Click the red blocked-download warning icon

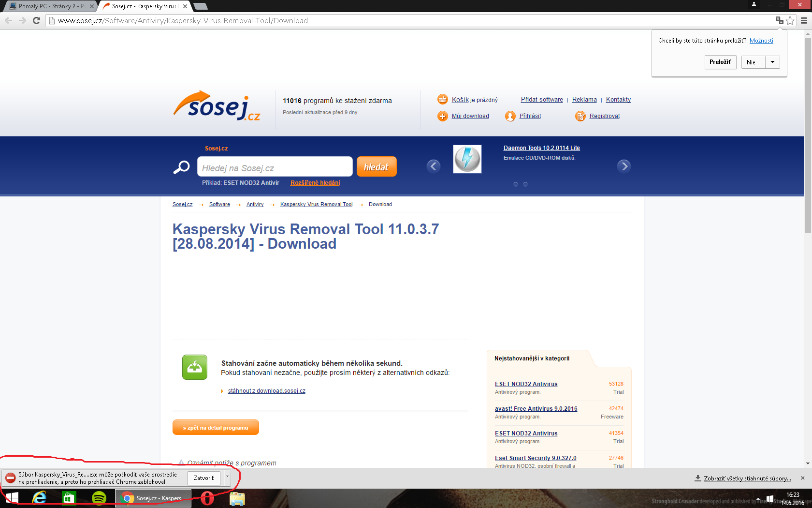pos(10,478)
